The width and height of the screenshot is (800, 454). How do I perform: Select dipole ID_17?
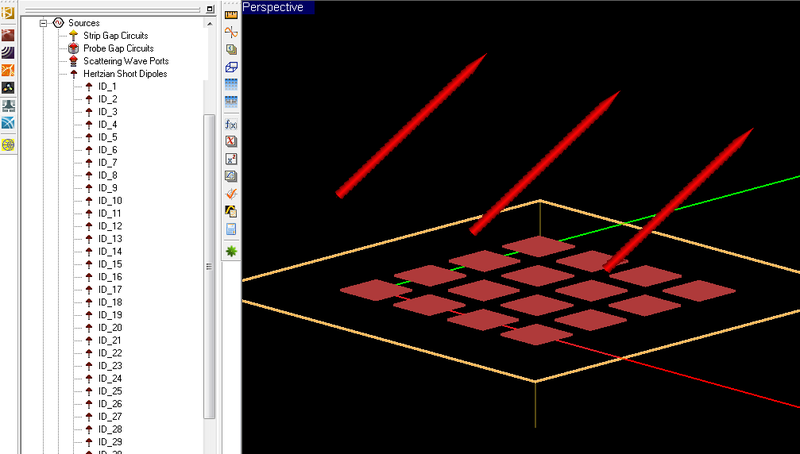pos(110,290)
